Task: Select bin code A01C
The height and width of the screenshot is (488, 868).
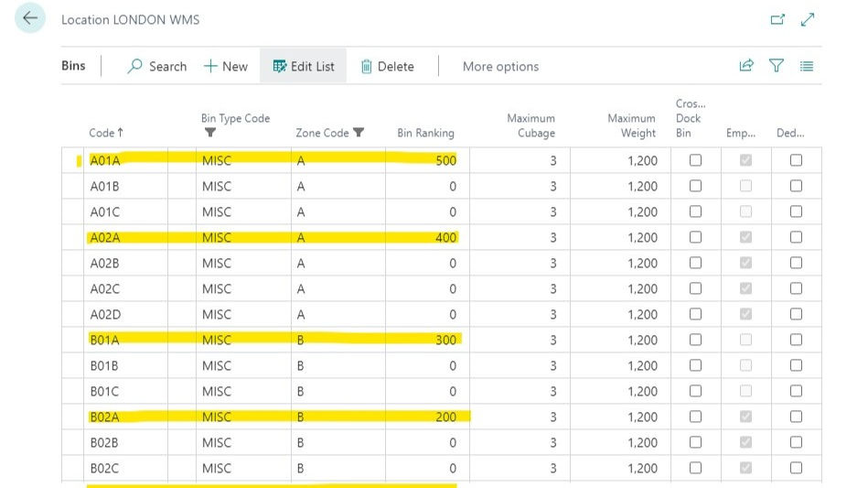Action: [105, 211]
